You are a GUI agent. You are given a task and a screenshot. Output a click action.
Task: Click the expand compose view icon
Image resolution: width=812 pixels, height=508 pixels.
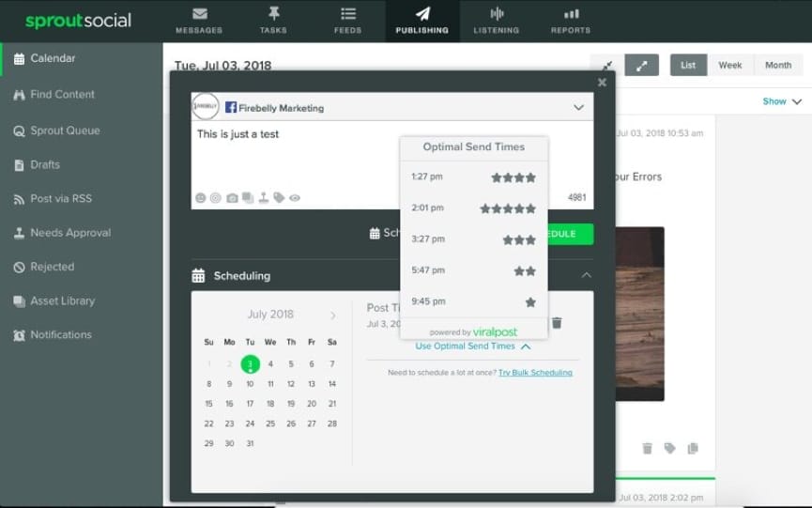coord(642,65)
